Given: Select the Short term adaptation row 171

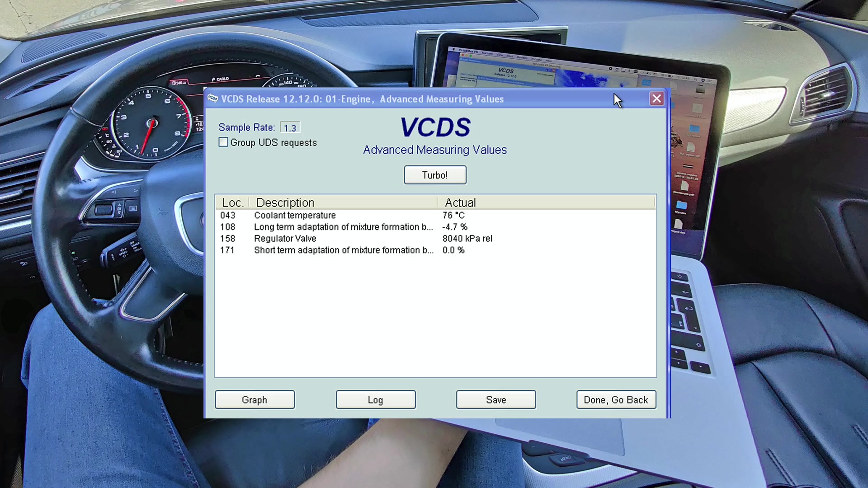Looking at the screenshot, I should tap(435, 250).
